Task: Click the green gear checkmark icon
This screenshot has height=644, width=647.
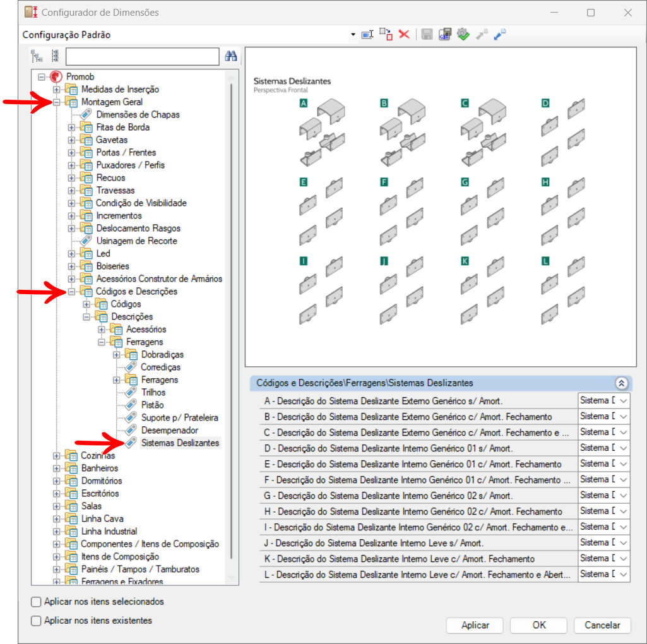Action: coord(464,35)
